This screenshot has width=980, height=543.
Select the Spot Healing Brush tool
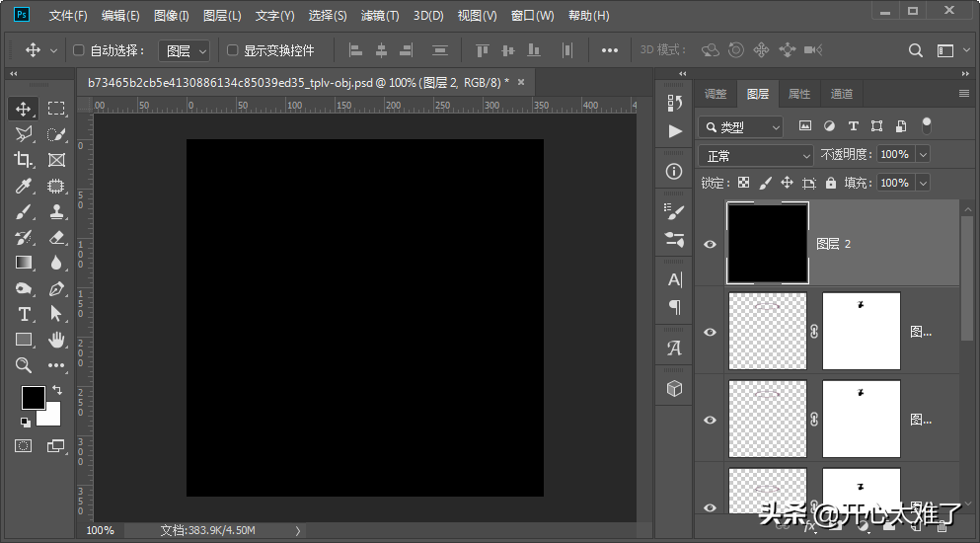click(56, 186)
